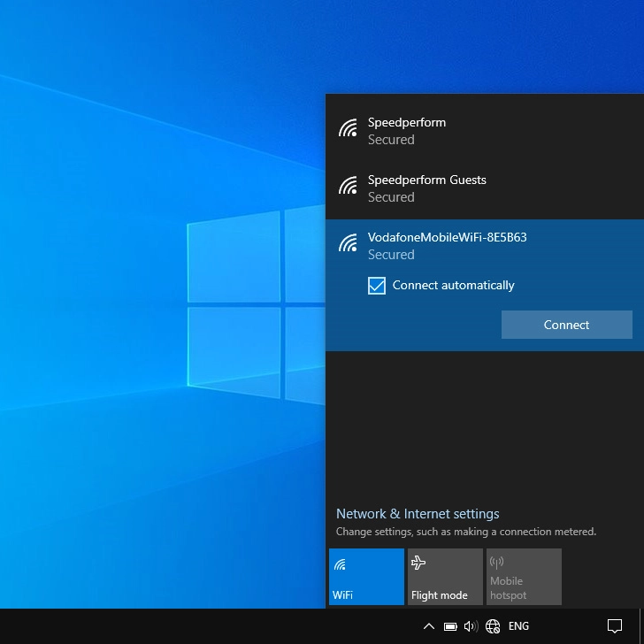
Task: Open Network & Internet settings link
Action: (x=418, y=514)
